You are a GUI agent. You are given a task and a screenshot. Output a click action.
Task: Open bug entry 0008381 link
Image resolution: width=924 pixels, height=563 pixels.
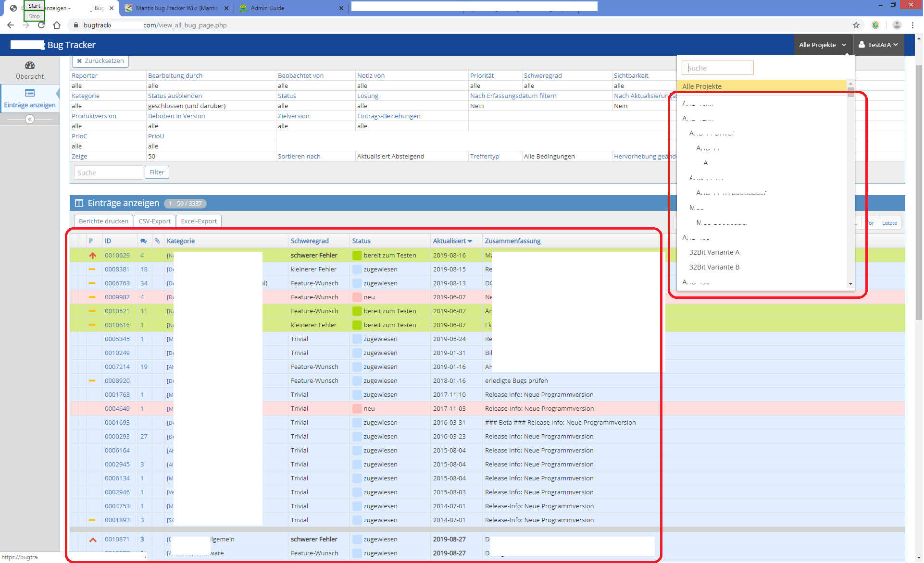[117, 269]
